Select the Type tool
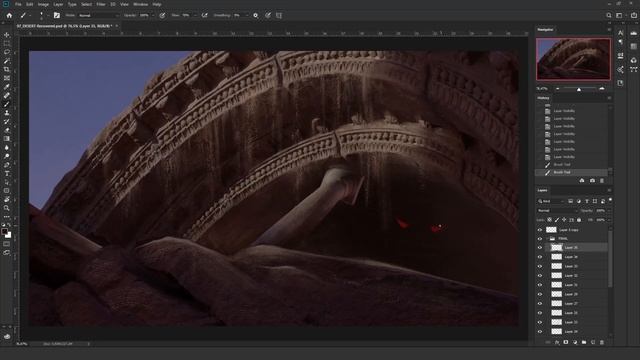This screenshot has width=640, height=360. (x=7, y=173)
